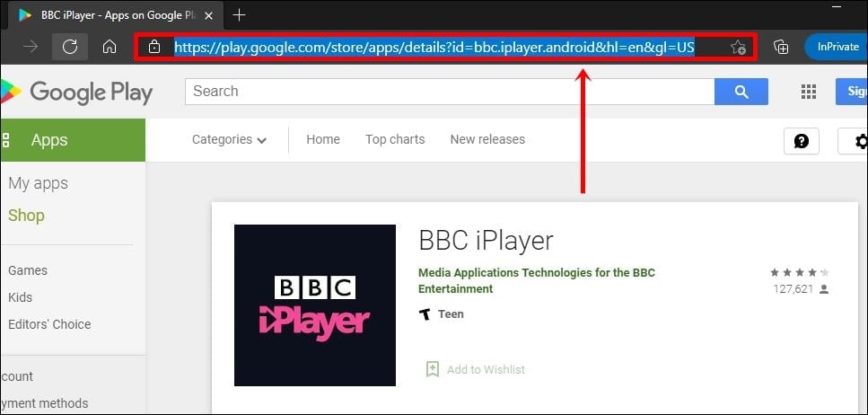Screen dimensions: 868x415
Task: Open Top charts tab
Action: click(395, 139)
